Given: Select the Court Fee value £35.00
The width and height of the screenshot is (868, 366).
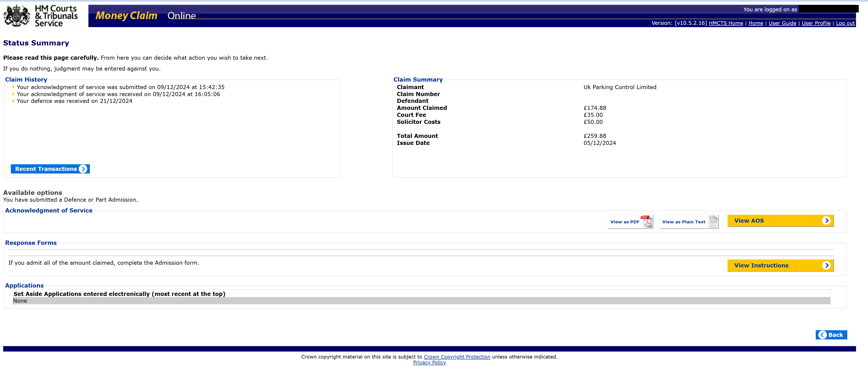Looking at the screenshot, I should point(593,115).
